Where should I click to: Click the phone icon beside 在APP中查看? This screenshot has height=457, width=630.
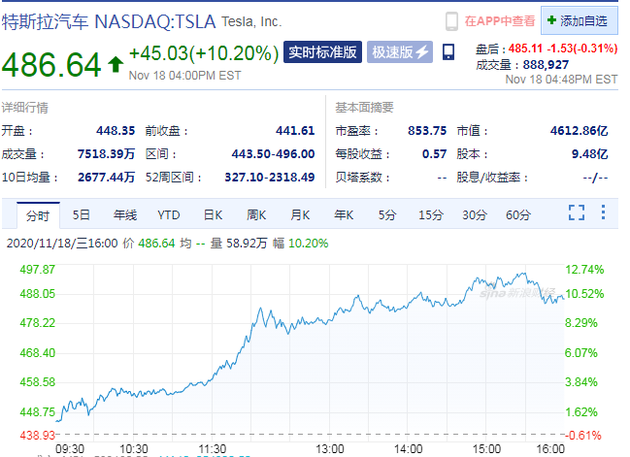(x=452, y=21)
